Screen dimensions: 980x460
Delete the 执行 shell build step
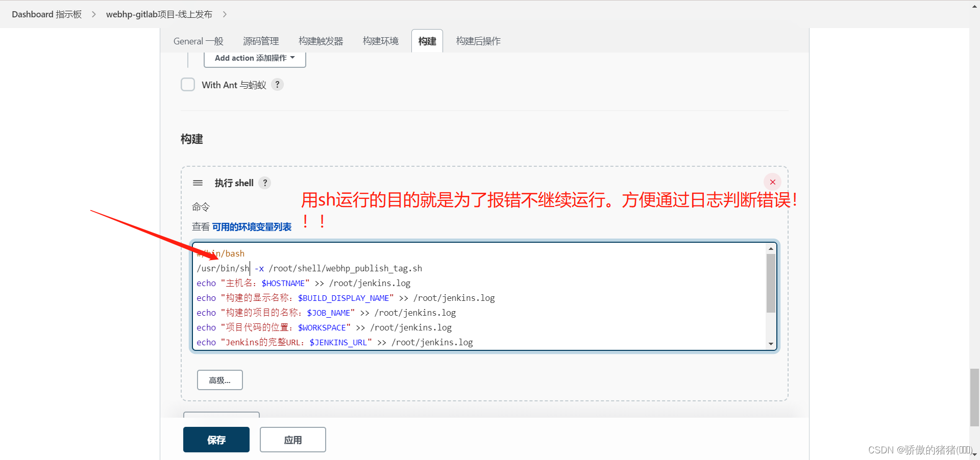772,182
